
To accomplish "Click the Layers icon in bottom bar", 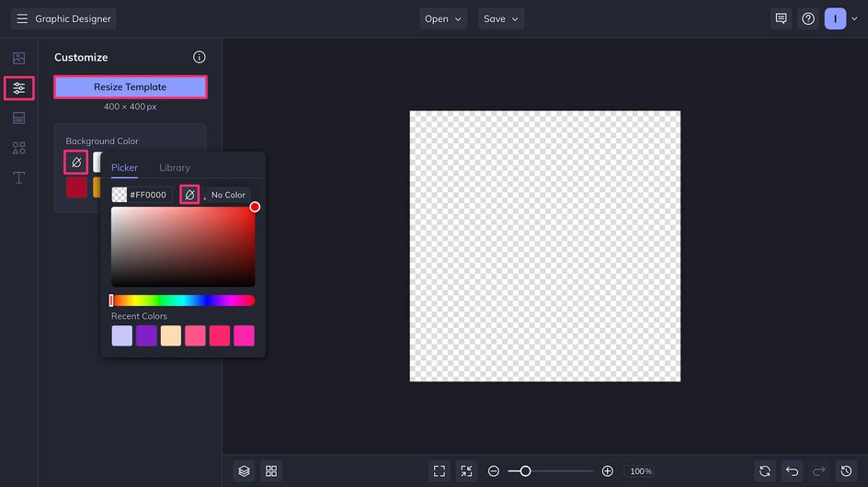I will tap(244, 470).
